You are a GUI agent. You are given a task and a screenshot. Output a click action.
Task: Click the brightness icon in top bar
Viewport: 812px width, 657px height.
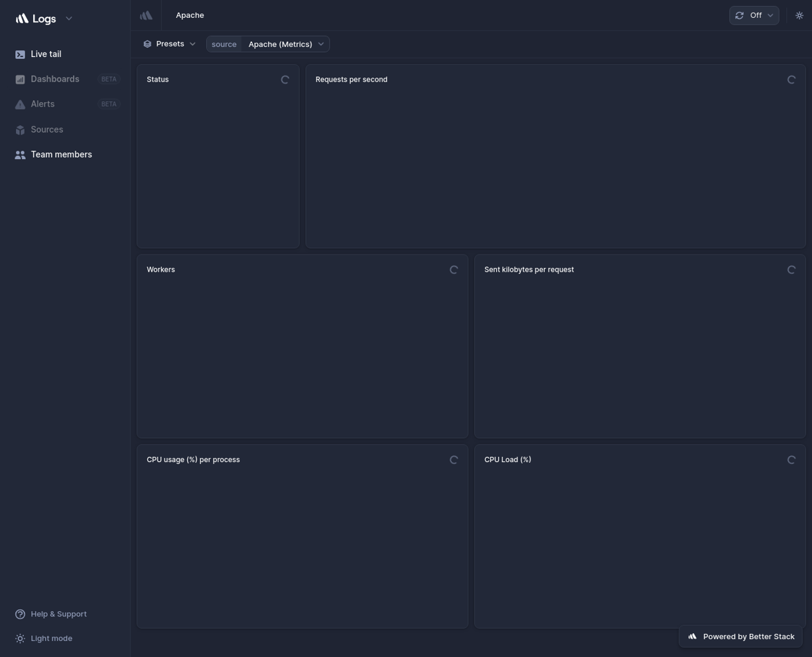click(799, 15)
